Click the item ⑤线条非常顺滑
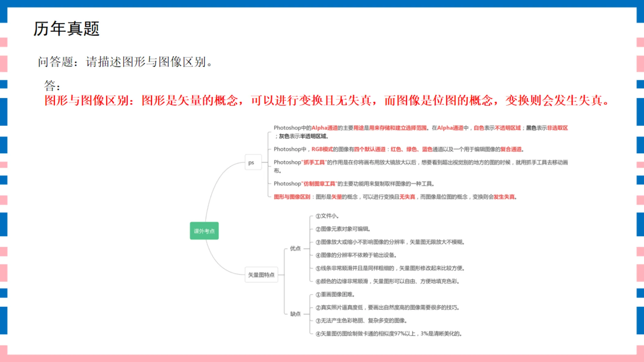This screenshot has height=362, width=644. 390,268
